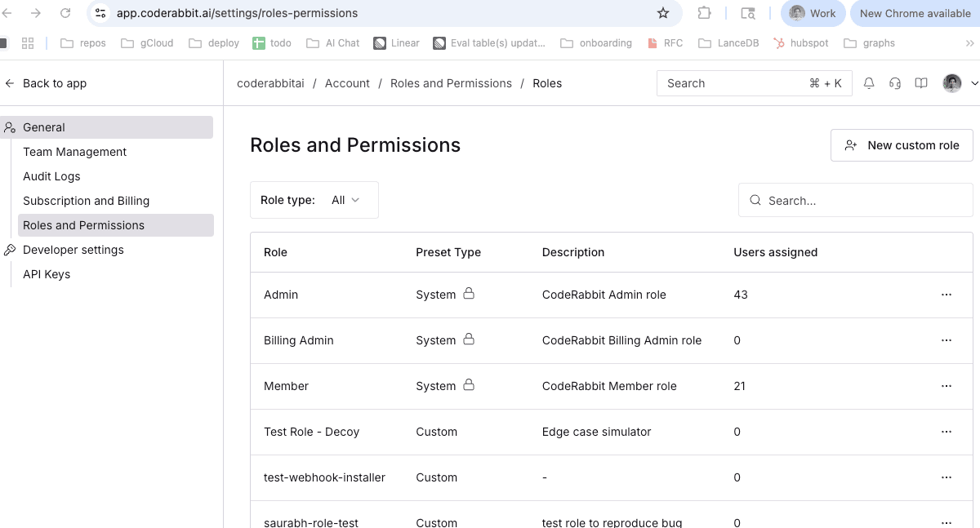Click New custom role button

click(x=902, y=145)
